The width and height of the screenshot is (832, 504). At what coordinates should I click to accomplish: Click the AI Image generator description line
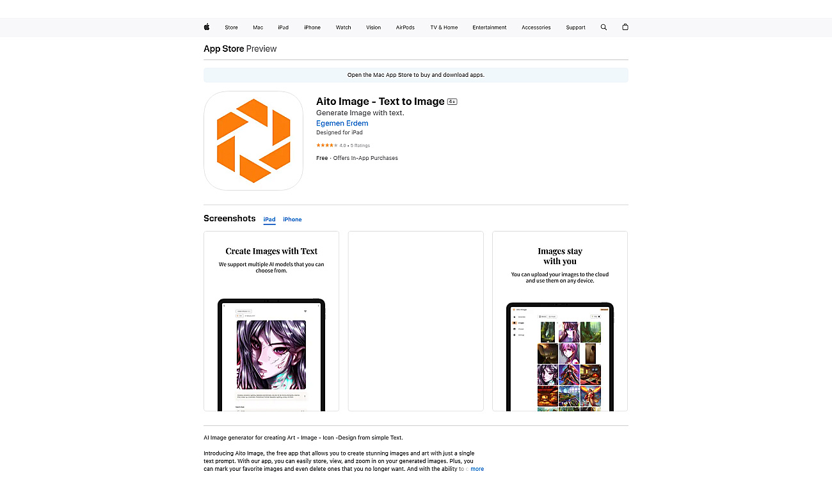303,437
